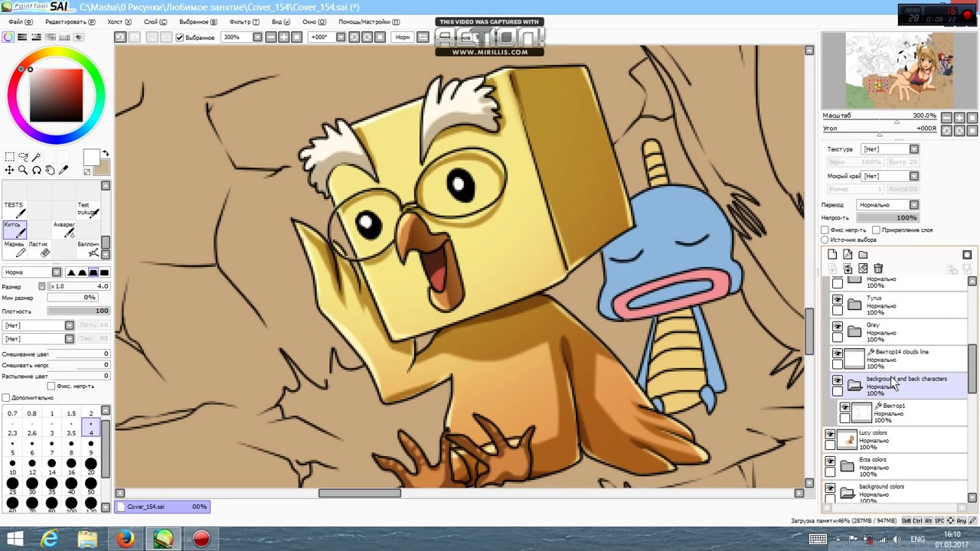This screenshot has width=980, height=551.
Task: Hide the Erza colors folder
Action: coord(830,461)
